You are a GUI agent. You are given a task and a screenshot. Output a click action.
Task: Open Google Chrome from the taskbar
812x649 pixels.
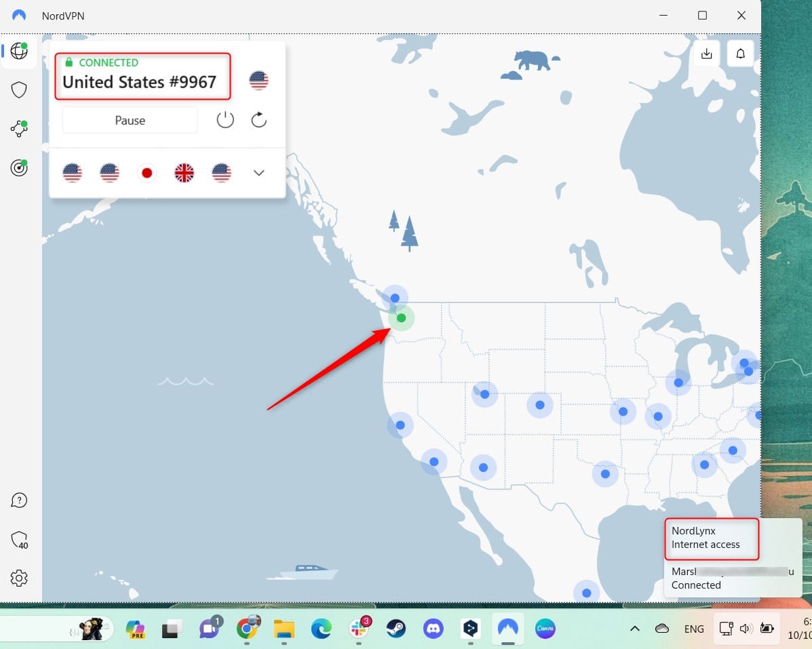pyautogui.click(x=248, y=628)
